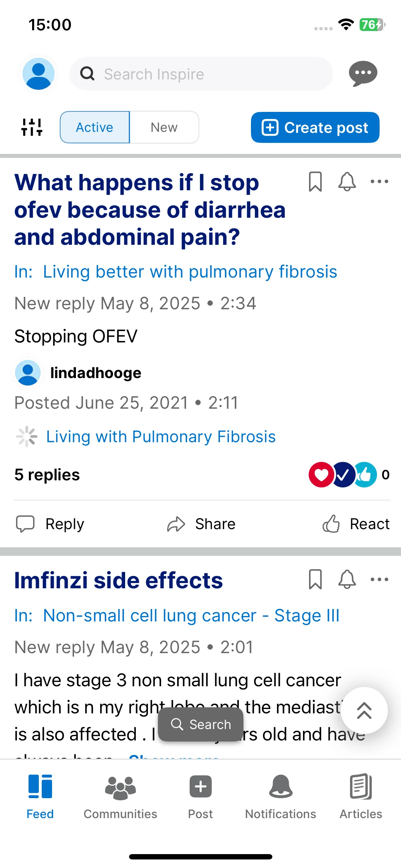Switch to the New tab

(164, 127)
